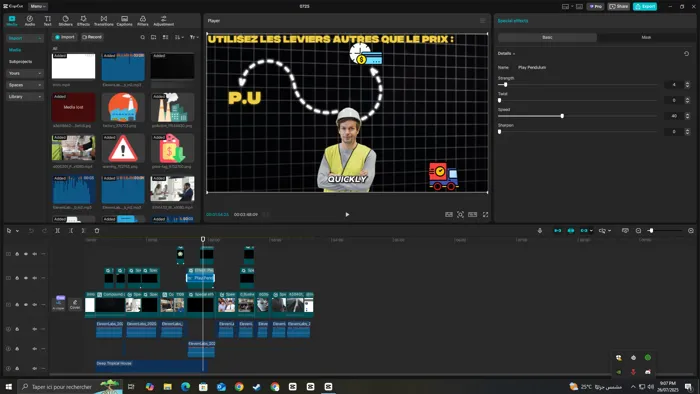Click the Undo arrow in timeline toolbar

tap(31, 231)
